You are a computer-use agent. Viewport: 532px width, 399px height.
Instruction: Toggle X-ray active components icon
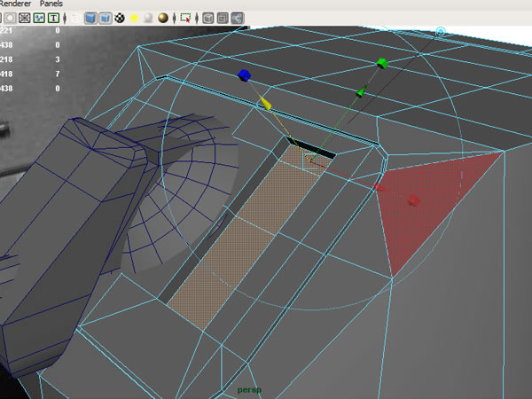[x=223, y=18]
